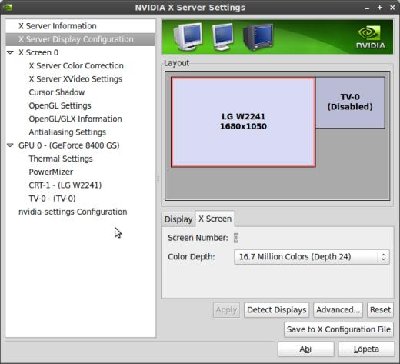The width and height of the screenshot is (400, 364).
Task: Maximize the NVIDIA X Server Settings window
Action: point(380,7)
